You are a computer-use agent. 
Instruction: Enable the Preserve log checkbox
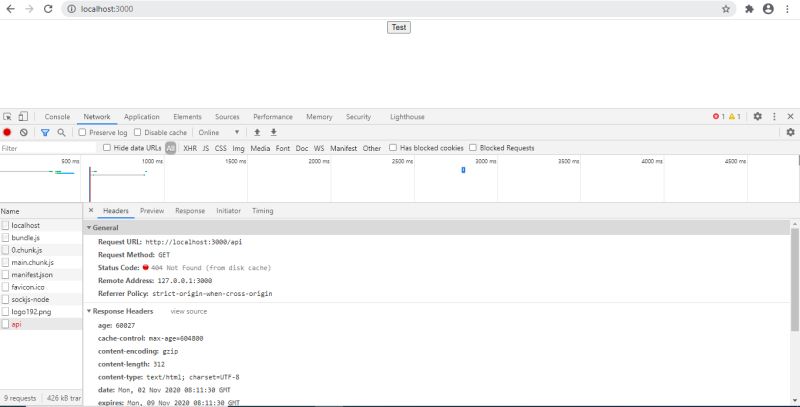[x=82, y=132]
